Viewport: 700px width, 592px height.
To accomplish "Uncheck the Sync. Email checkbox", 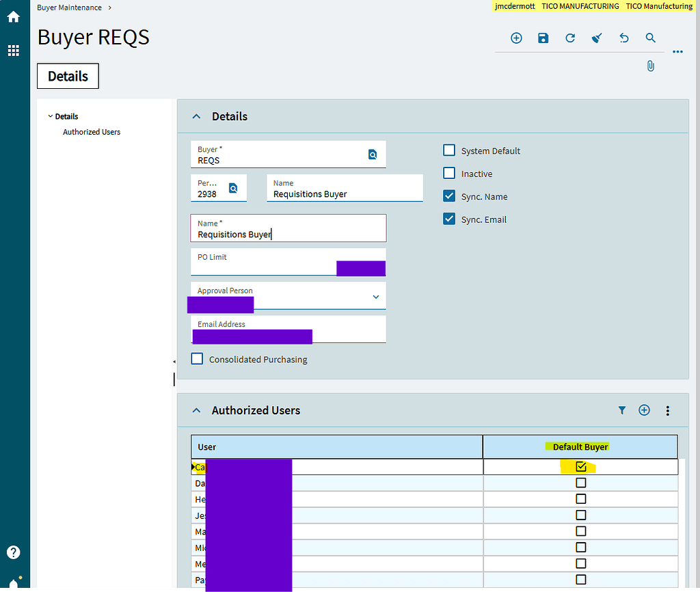I will pyautogui.click(x=449, y=219).
